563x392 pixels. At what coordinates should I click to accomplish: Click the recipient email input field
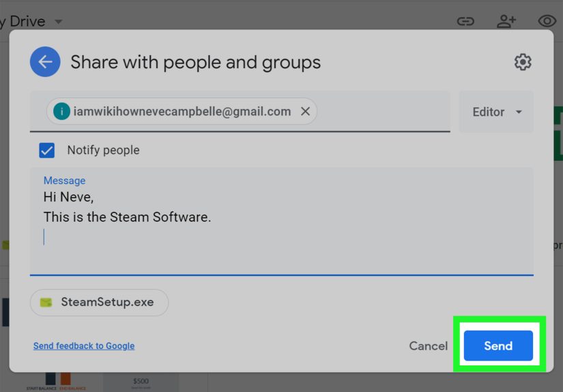(240, 112)
